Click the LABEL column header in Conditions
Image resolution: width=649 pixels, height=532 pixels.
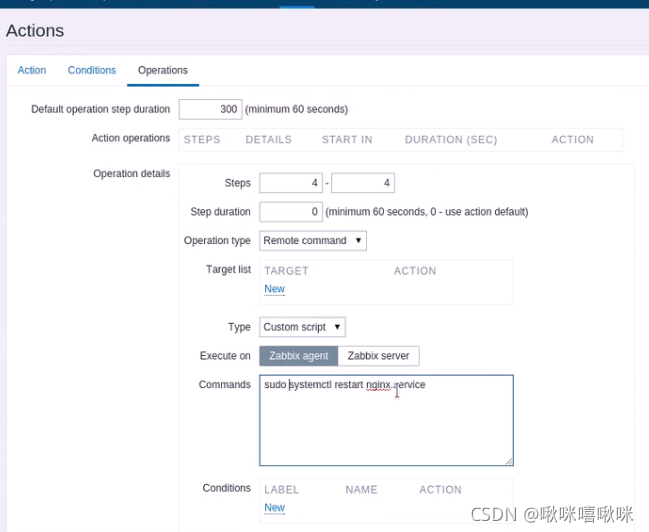(281, 490)
